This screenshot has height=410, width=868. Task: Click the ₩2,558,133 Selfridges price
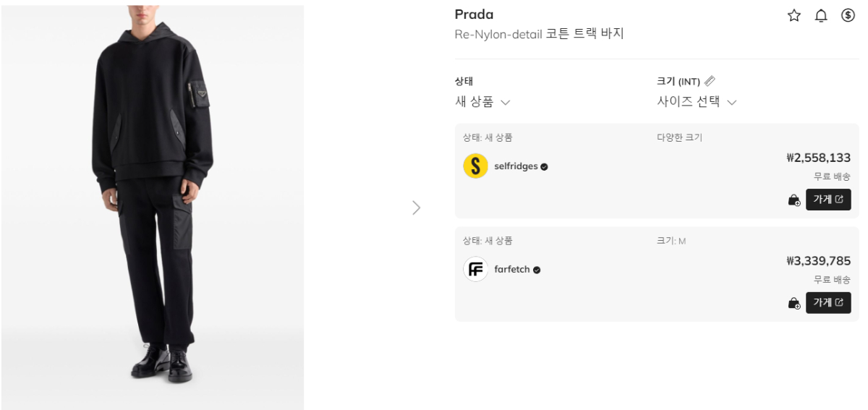[x=818, y=158]
